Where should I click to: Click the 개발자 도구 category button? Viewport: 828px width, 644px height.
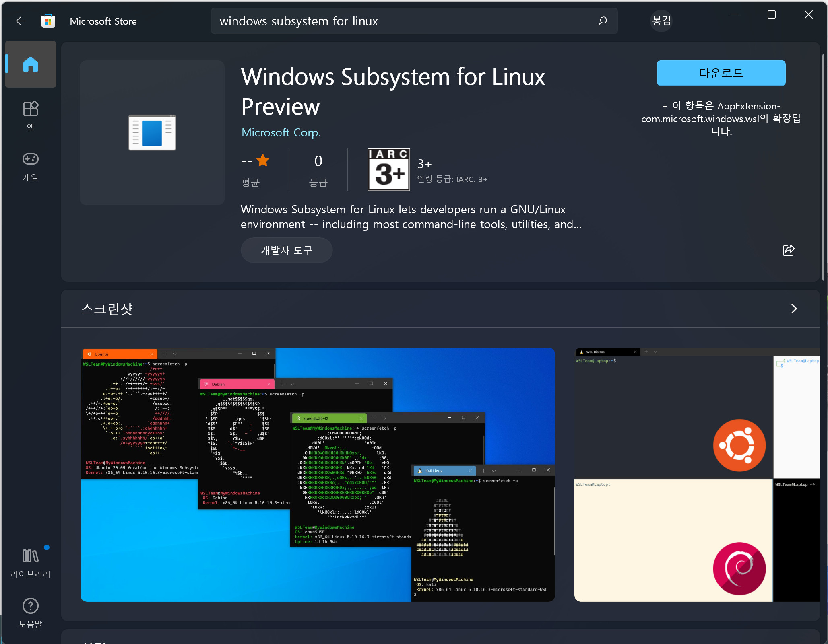pyautogui.click(x=286, y=250)
